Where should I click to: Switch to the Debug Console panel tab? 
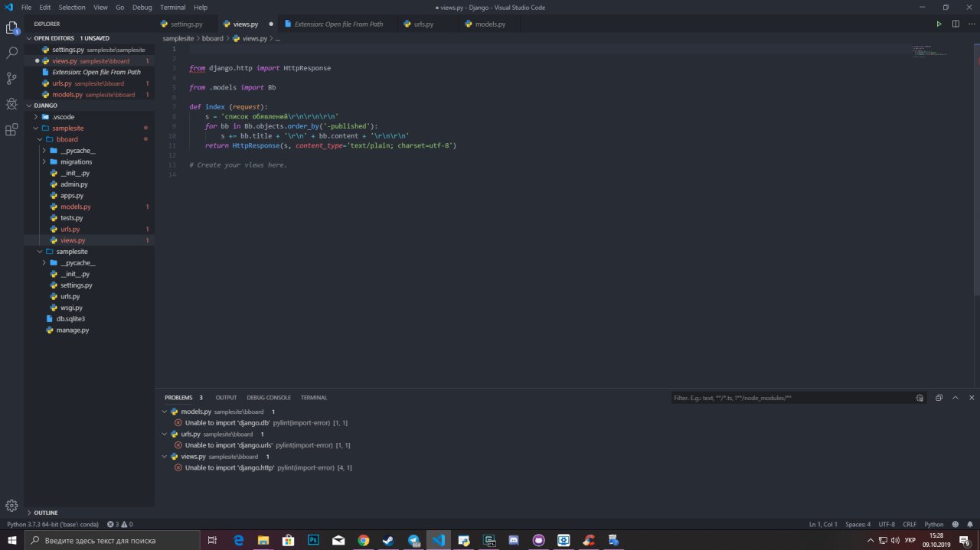coord(269,398)
